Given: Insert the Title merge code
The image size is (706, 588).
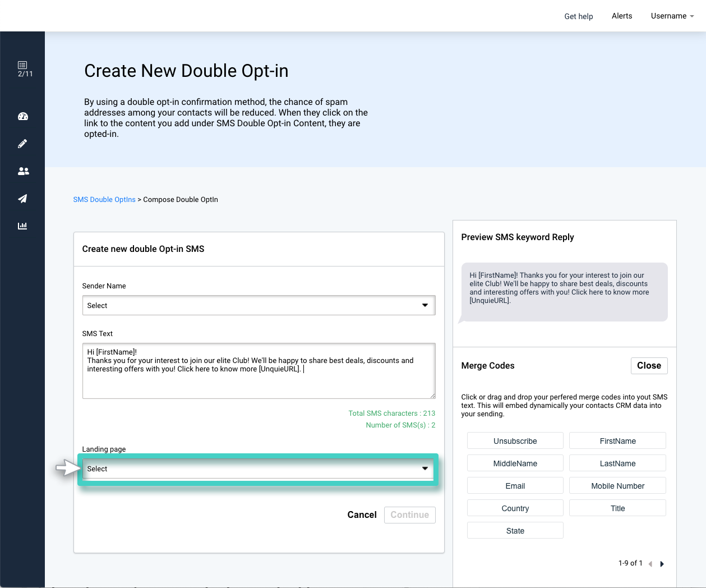Looking at the screenshot, I should coord(617,508).
